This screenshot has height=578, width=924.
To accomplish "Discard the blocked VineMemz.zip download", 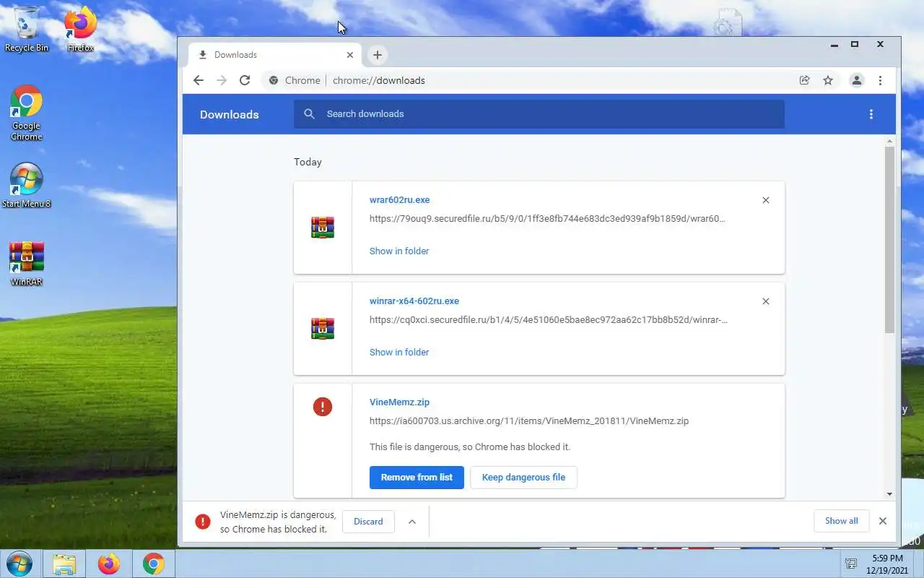I will point(368,522).
